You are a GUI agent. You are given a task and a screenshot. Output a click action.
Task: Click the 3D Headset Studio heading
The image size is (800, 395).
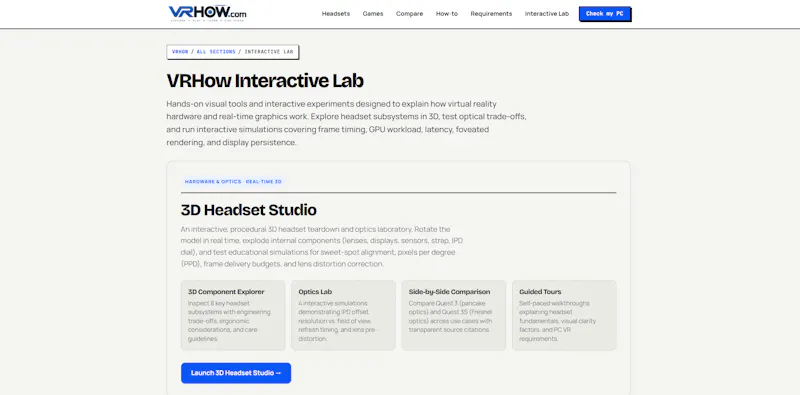point(248,210)
